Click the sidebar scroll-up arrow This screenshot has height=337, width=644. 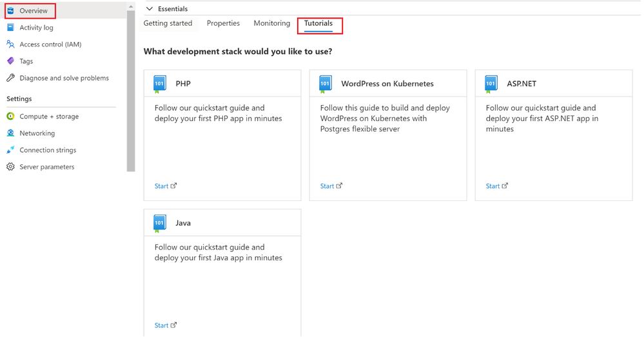pos(131,6)
